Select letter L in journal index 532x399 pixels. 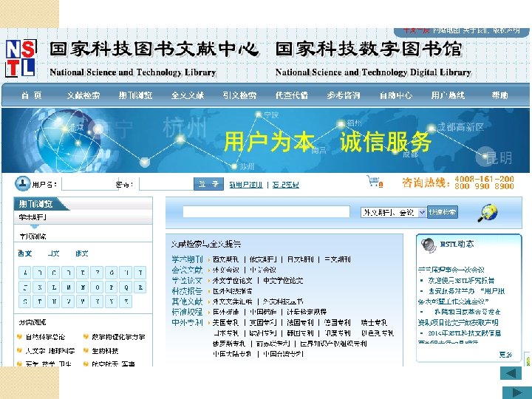(x=54, y=287)
